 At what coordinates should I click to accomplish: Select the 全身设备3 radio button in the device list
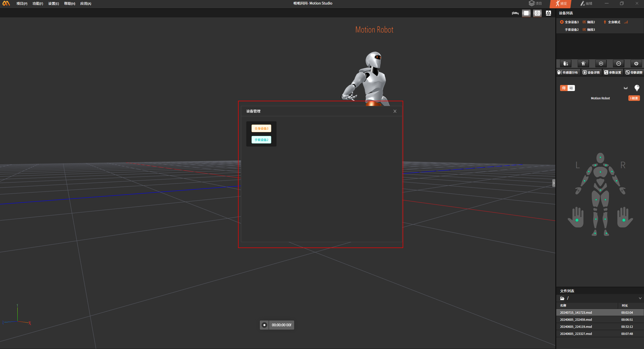tap(562, 22)
